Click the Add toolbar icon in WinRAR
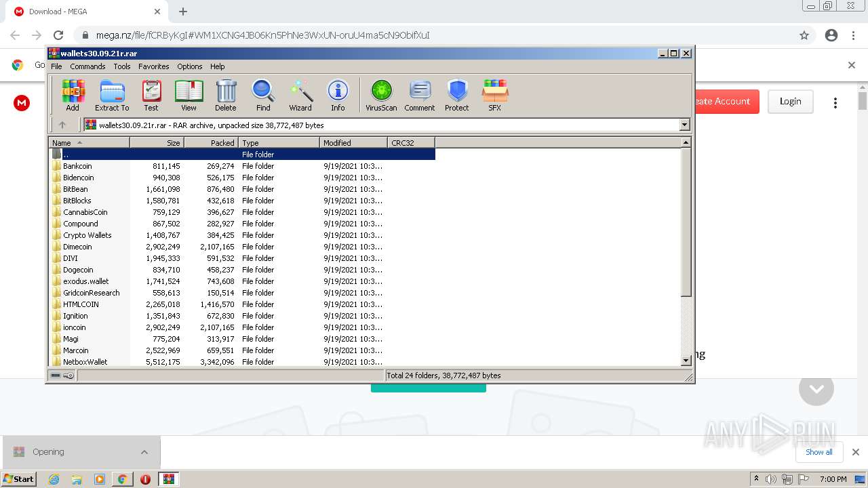 point(73,96)
